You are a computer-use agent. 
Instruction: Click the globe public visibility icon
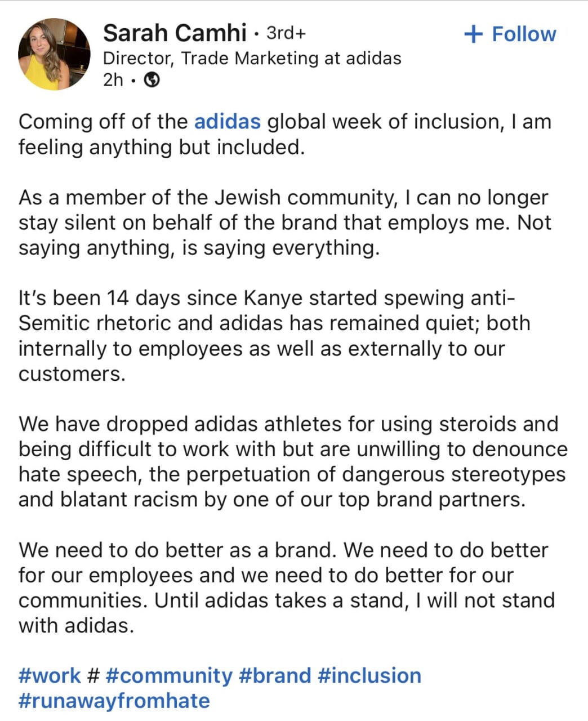coord(152,80)
